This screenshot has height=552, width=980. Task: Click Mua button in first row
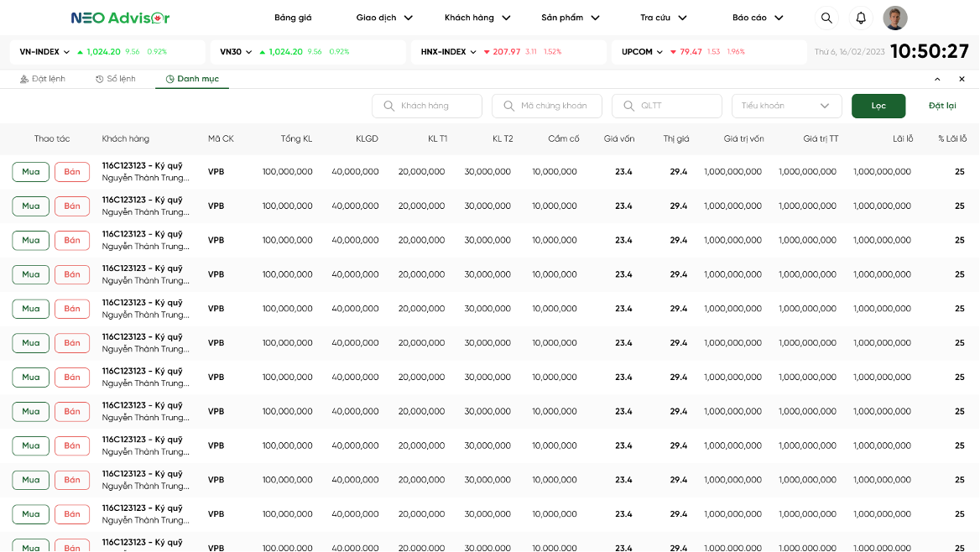pos(31,172)
